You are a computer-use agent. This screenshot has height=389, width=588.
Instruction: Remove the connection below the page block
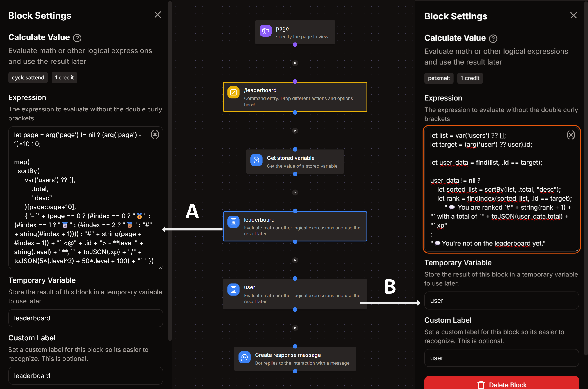pos(295,63)
